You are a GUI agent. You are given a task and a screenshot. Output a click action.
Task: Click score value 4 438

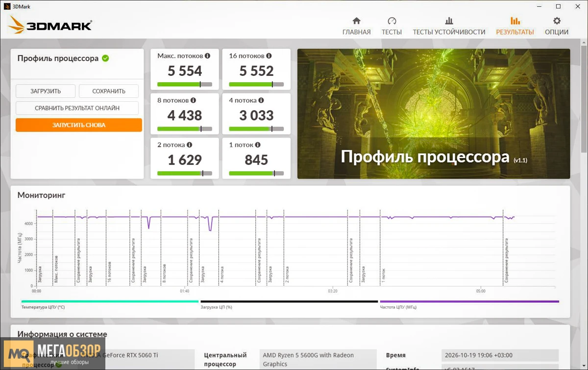point(185,116)
